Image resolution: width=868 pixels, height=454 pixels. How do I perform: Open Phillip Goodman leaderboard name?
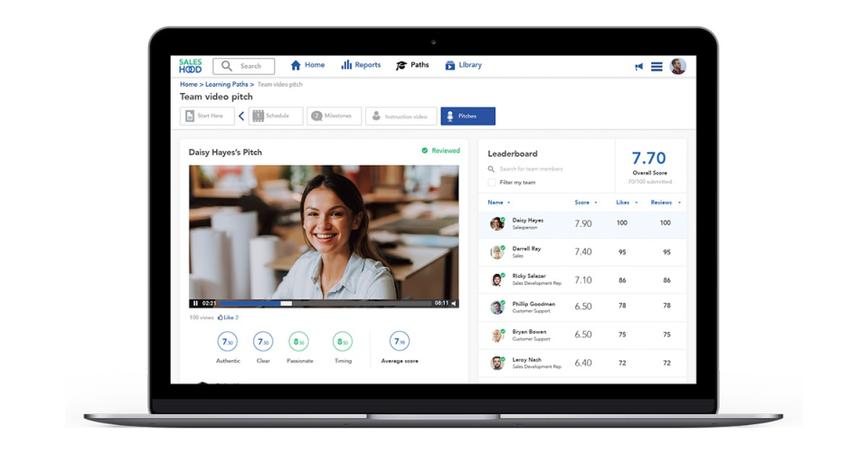[533, 303]
